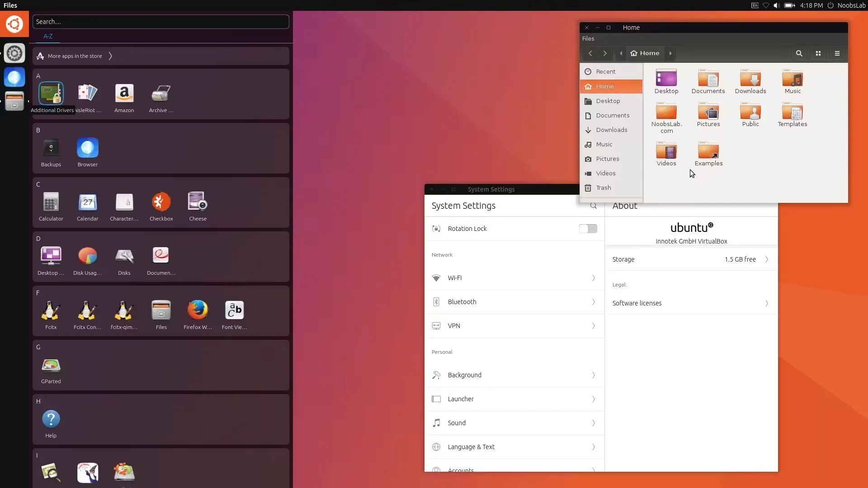Click the search icon in Files toolbar
Viewport: 868px width, 488px height.
pos(799,53)
